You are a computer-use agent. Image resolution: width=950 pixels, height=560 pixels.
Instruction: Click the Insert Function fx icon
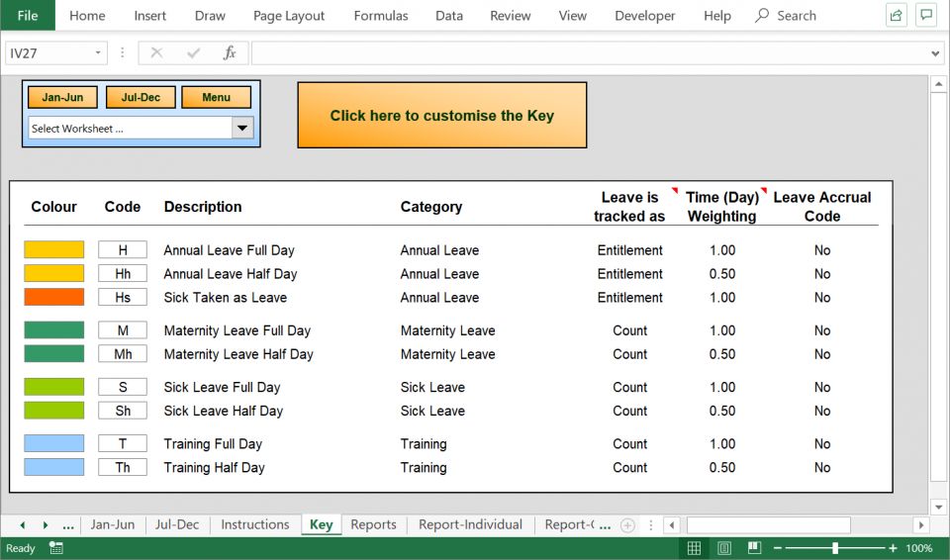[230, 53]
